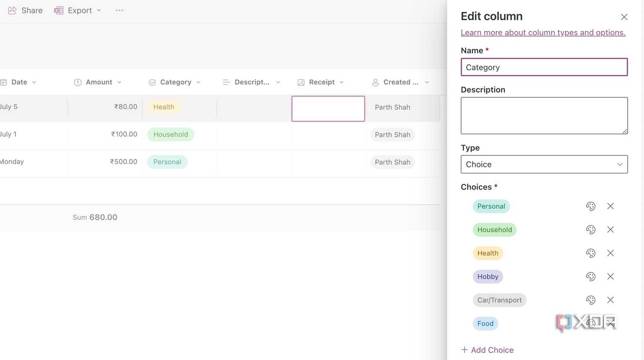Remove the Household choice
The image size is (644, 360).
coord(611,230)
